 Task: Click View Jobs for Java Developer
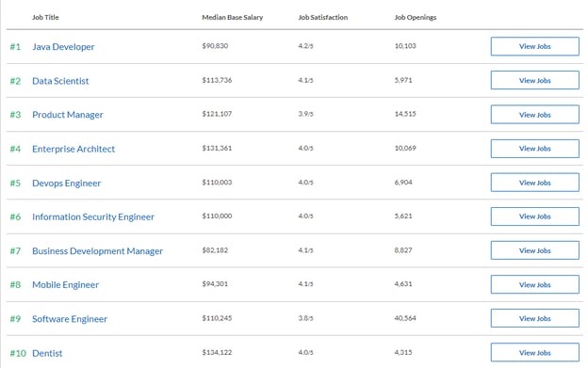[x=534, y=46]
